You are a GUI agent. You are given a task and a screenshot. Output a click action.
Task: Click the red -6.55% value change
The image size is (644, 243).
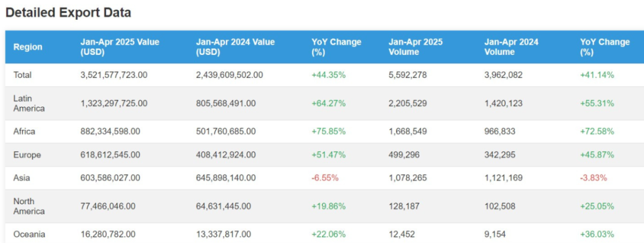[x=326, y=177]
